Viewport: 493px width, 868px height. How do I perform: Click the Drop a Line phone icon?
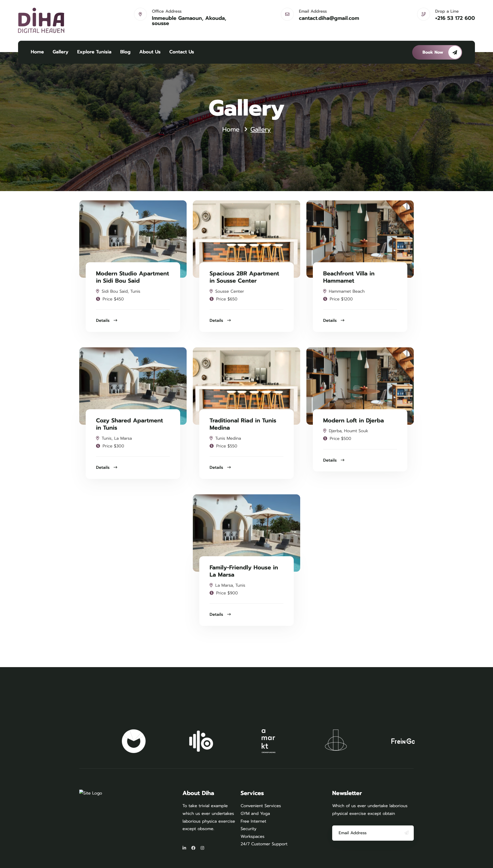click(423, 14)
